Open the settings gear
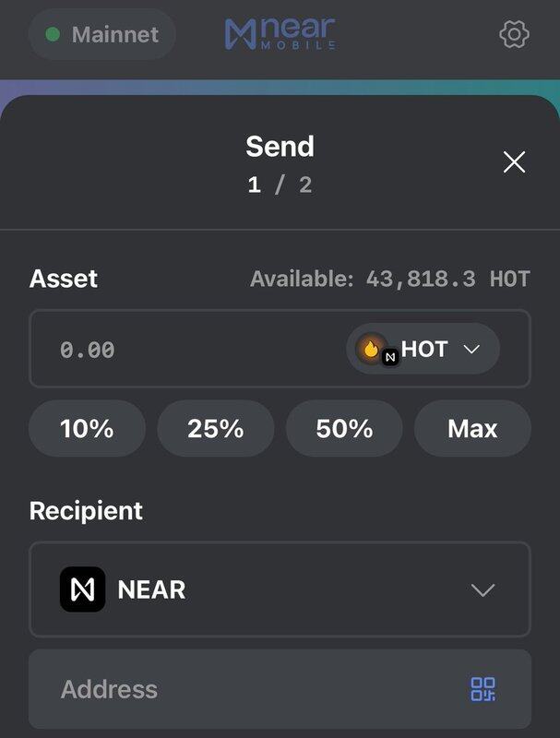This screenshot has height=738, width=560. (x=514, y=35)
